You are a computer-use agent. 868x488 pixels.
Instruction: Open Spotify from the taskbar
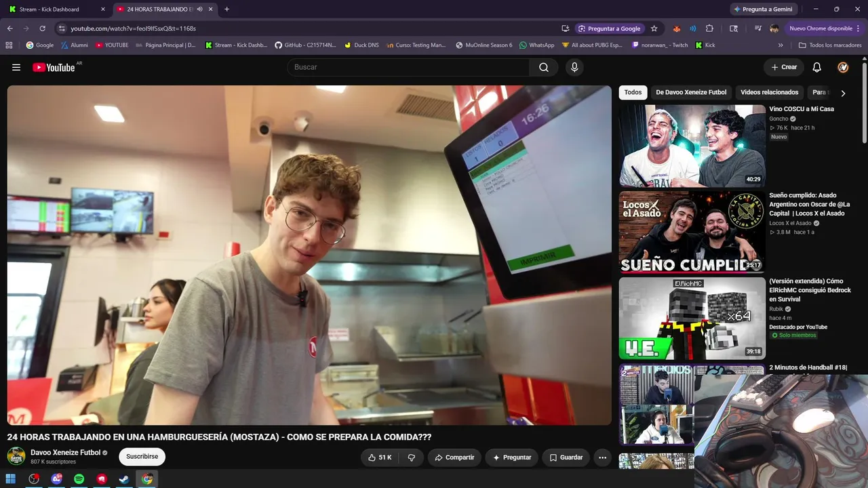[79, 479]
